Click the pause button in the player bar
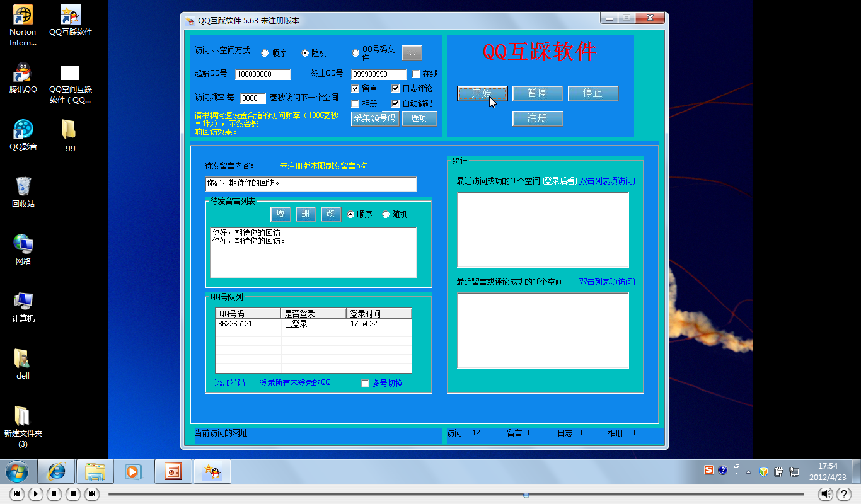This screenshot has width=861, height=504. coord(54,494)
